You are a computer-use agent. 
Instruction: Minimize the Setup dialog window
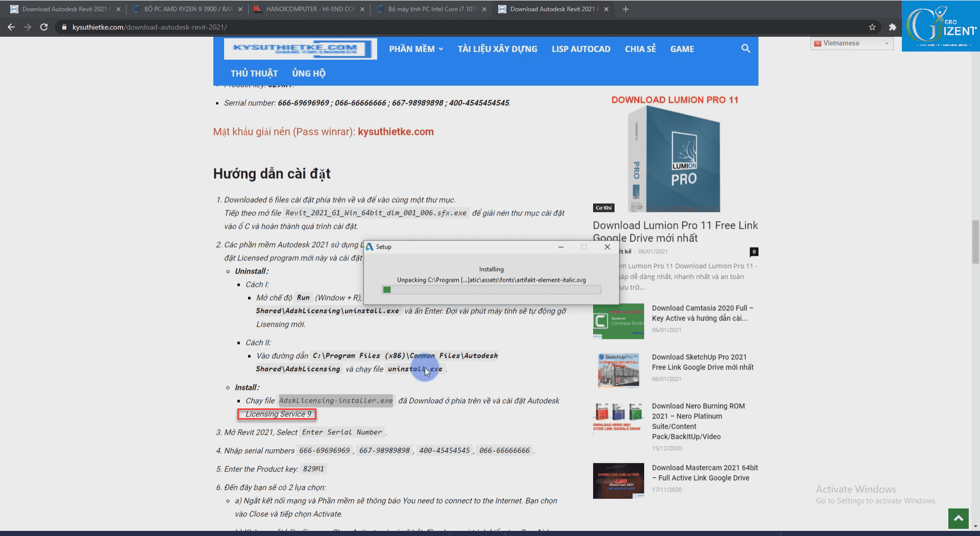[561, 247]
